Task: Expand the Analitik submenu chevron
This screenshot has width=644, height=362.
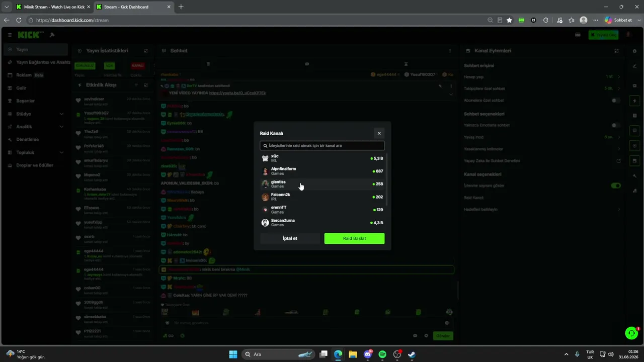Action: pyautogui.click(x=61, y=127)
